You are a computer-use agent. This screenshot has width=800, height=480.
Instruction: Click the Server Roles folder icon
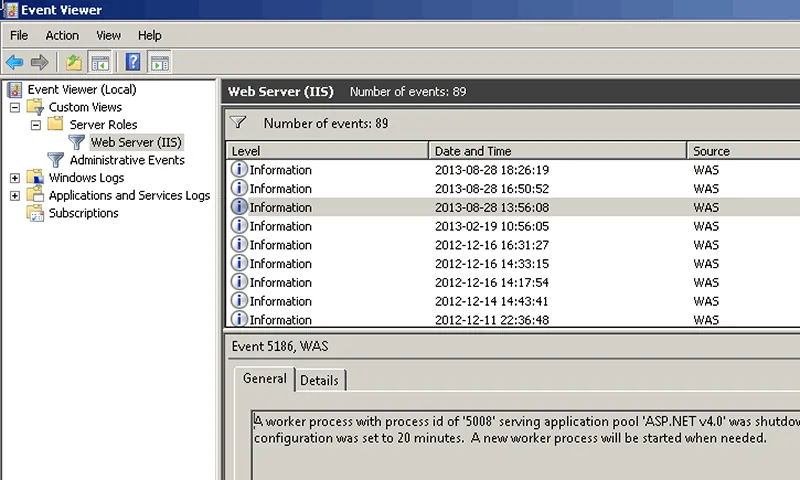[55, 124]
